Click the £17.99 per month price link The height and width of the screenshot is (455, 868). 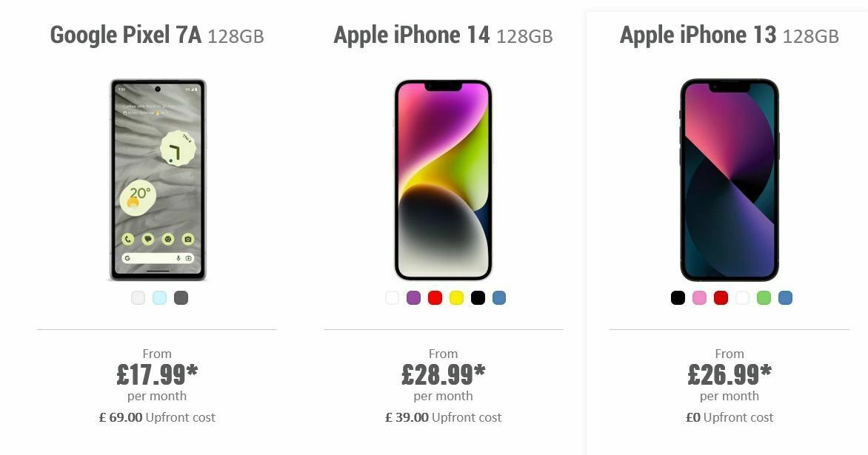click(157, 374)
